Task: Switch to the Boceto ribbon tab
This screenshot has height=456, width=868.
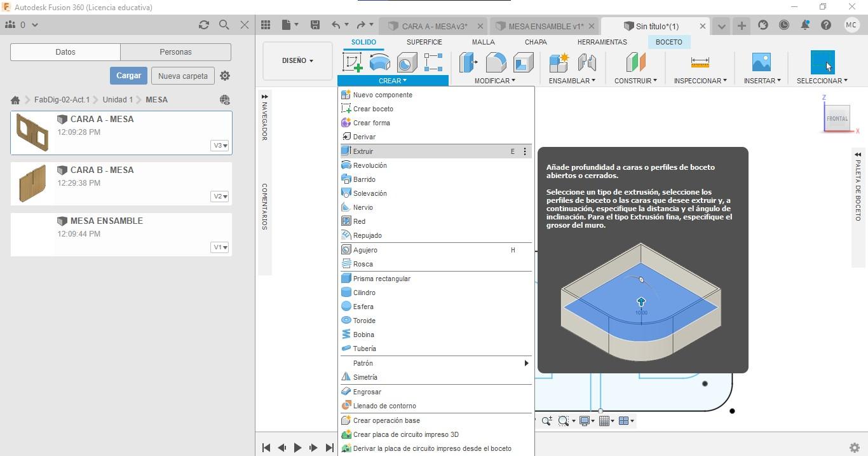Action: pos(669,42)
